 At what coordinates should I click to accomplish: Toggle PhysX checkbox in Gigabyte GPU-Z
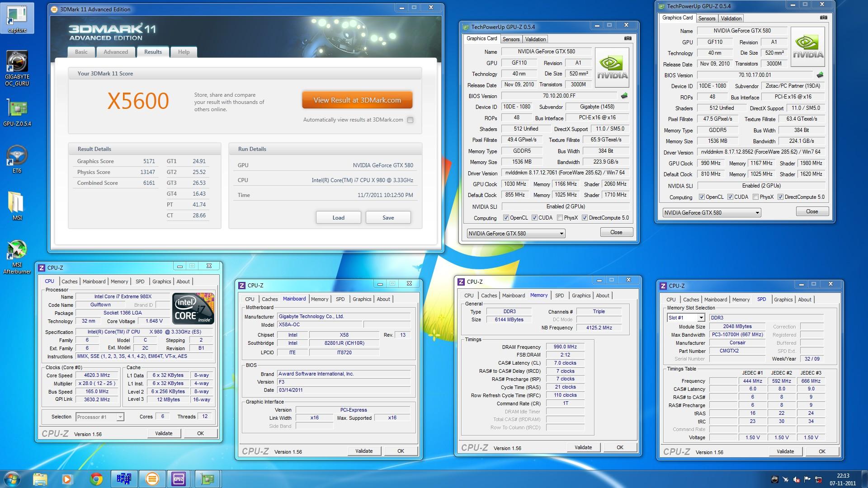click(x=560, y=218)
